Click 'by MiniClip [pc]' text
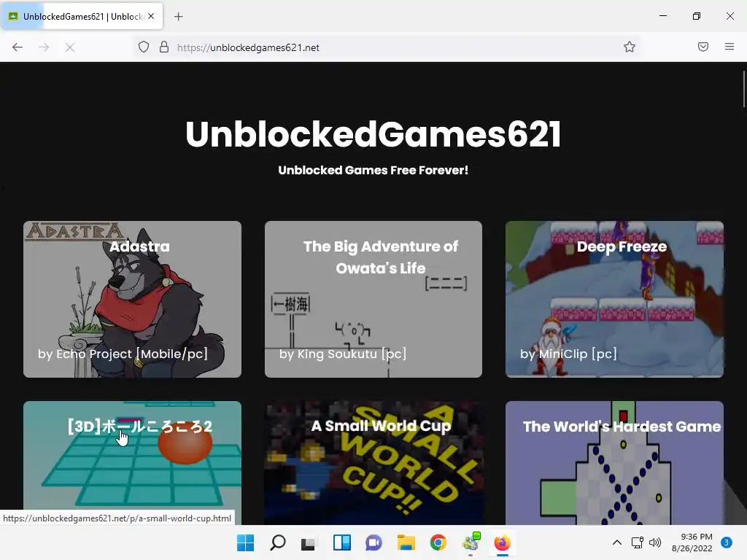 coord(568,354)
